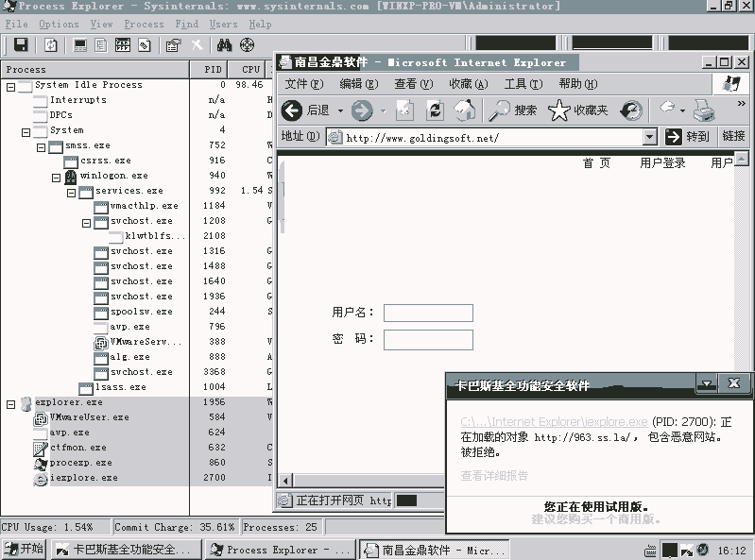The height and width of the screenshot is (560, 755).
Task: Click the 链接 links bar label
Action: pos(733,137)
